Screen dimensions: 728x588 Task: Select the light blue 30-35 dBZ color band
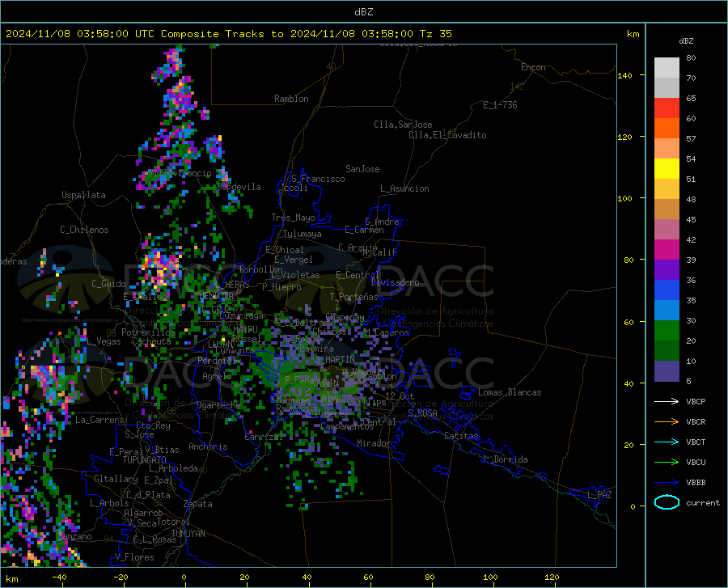(667, 311)
